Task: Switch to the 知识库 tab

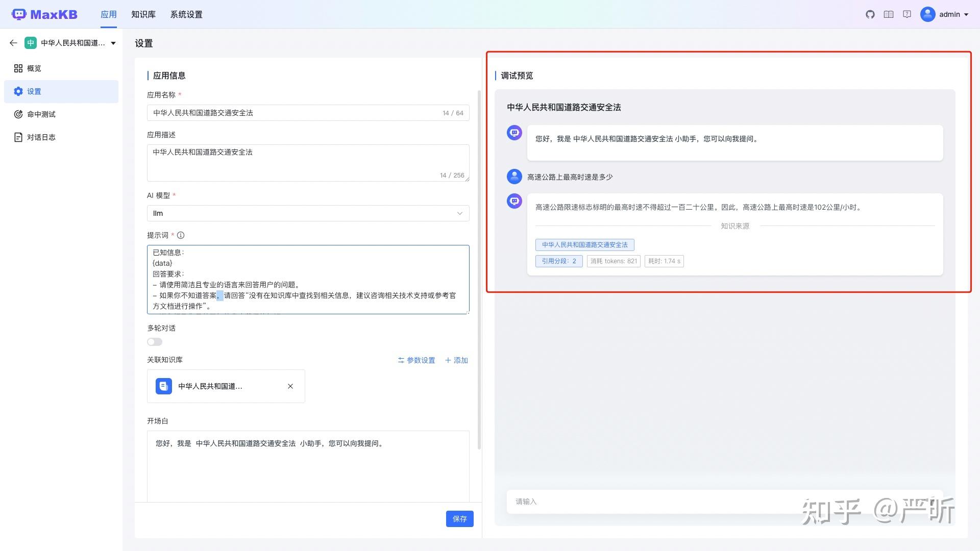Action: pos(143,14)
